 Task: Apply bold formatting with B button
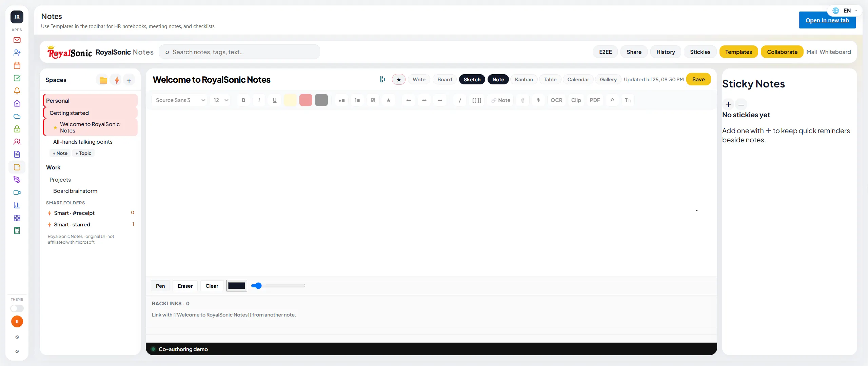coord(243,100)
